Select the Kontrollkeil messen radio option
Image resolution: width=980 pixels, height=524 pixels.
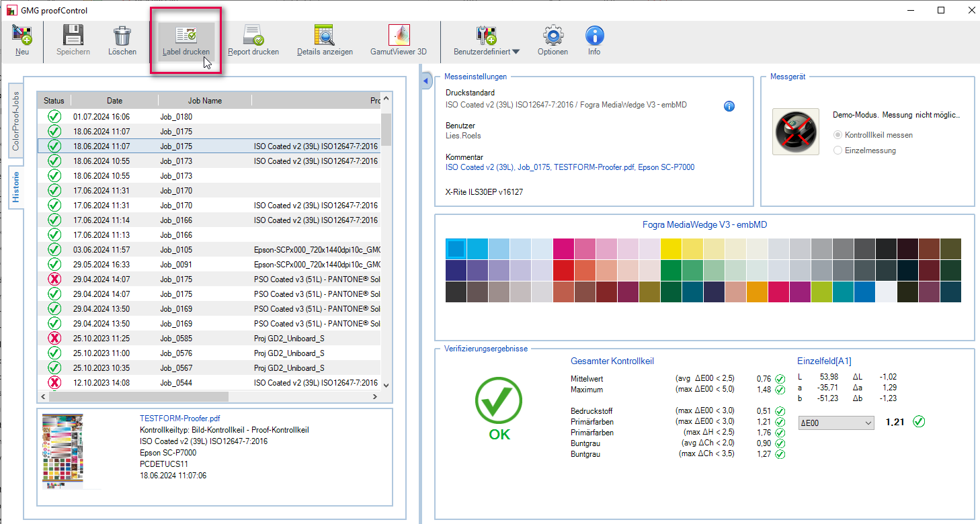click(x=838, y=135)
